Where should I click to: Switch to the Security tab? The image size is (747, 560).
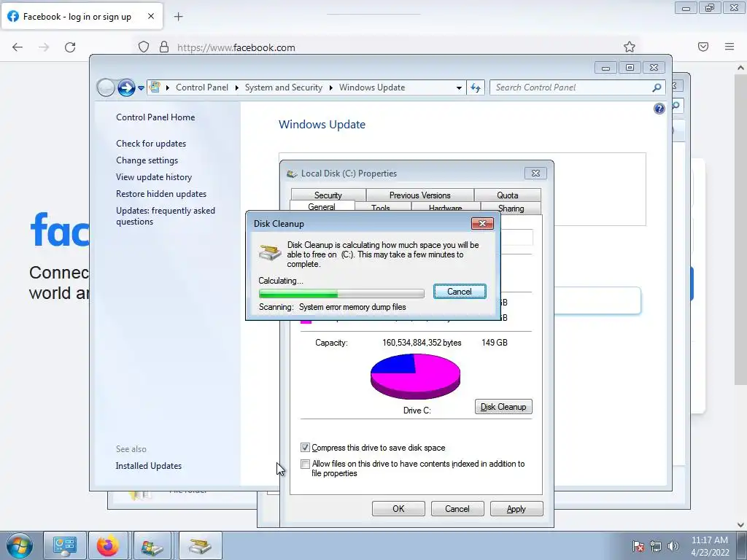[x=328, y=195]
